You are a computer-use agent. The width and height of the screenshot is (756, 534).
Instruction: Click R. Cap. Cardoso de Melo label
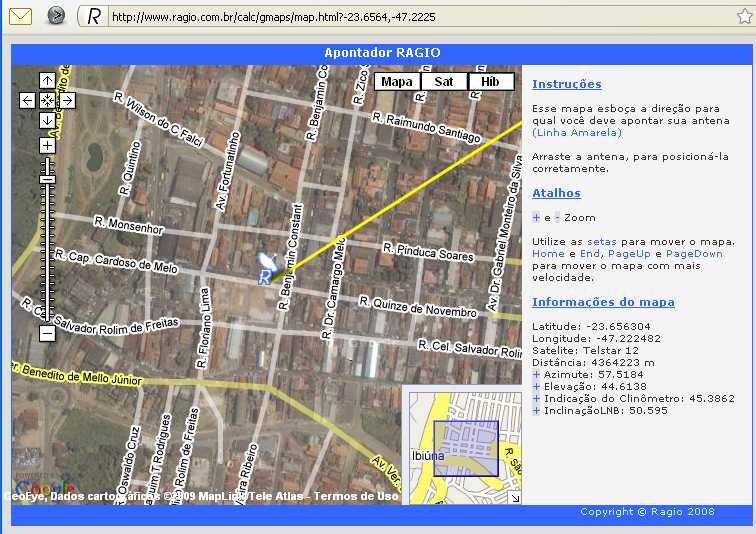(116, 261)
